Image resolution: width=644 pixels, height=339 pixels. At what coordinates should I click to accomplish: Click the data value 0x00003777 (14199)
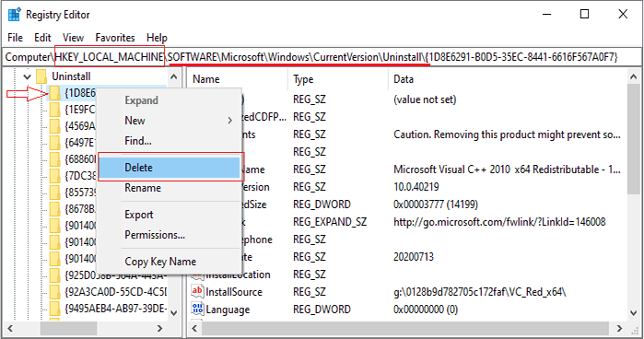(436, 205)
